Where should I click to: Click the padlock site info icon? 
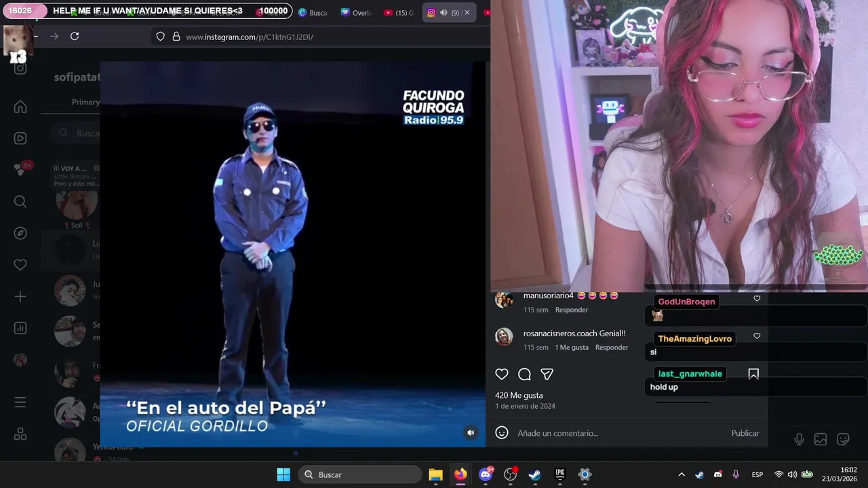(176, 37)
